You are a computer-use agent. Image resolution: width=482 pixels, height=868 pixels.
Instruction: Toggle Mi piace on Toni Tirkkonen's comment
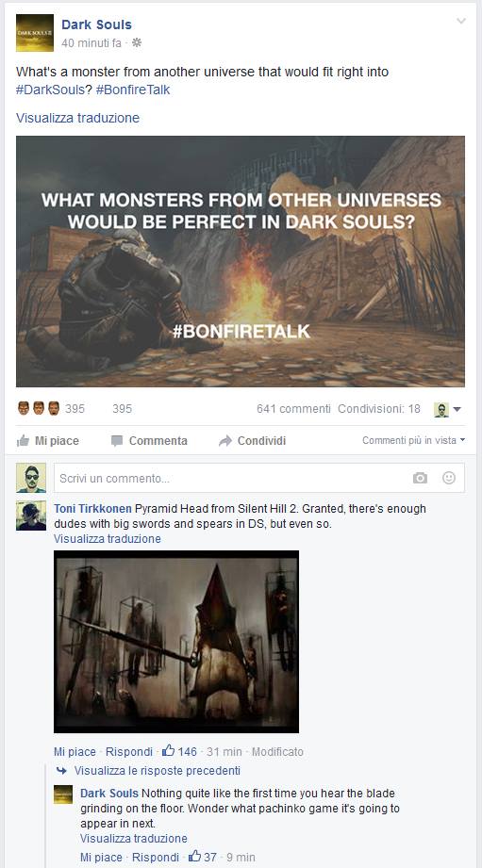pos(75,751)
